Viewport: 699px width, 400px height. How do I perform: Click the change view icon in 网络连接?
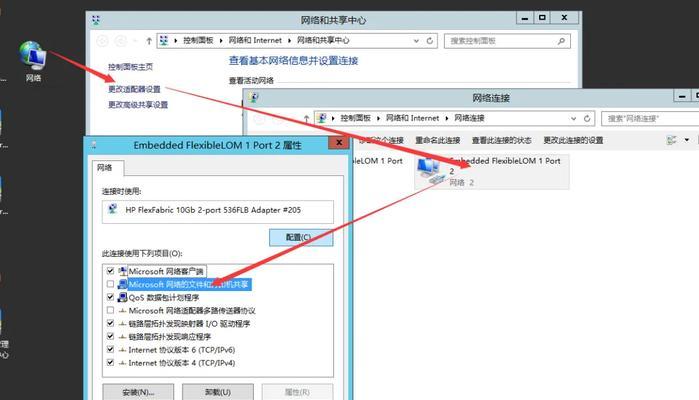pyautogui.click(x=671, y=140)
